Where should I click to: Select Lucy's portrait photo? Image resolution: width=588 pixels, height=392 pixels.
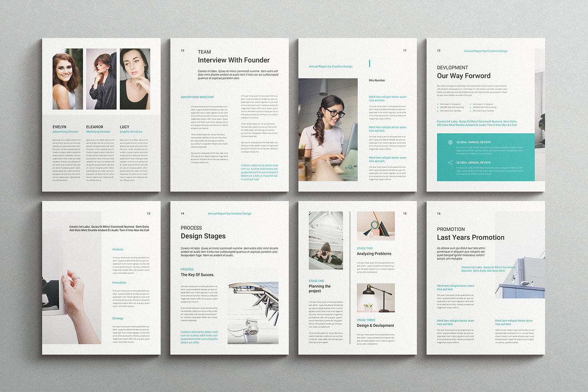[135, 79]
